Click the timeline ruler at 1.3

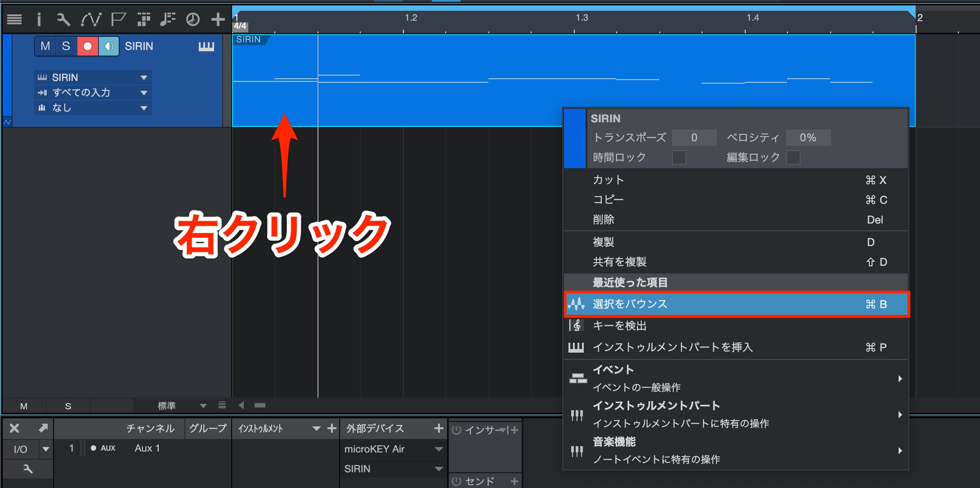(x=582, y=18)
